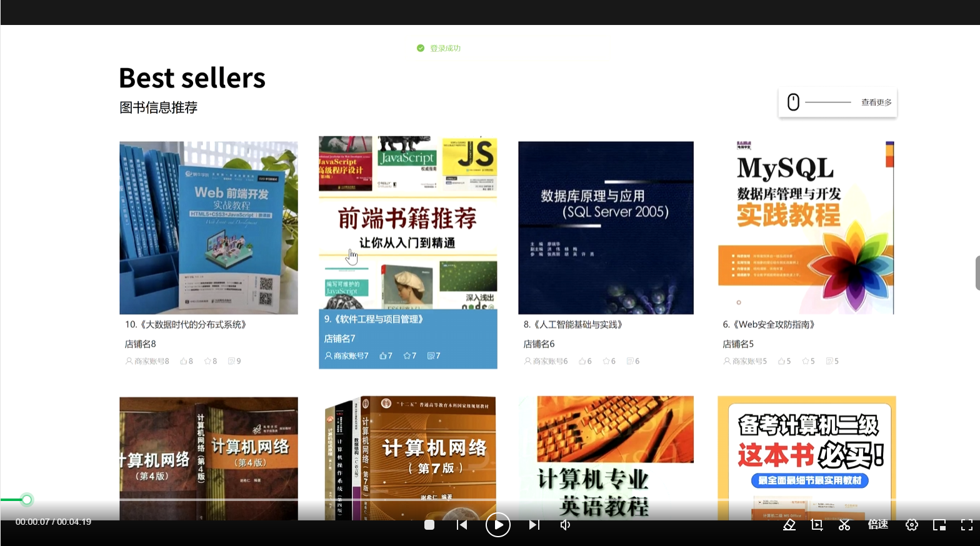Switch to mini picture-in-picture mode
Image resolution: width=980 pixels, height=546 pixels.
coord(939,525)
